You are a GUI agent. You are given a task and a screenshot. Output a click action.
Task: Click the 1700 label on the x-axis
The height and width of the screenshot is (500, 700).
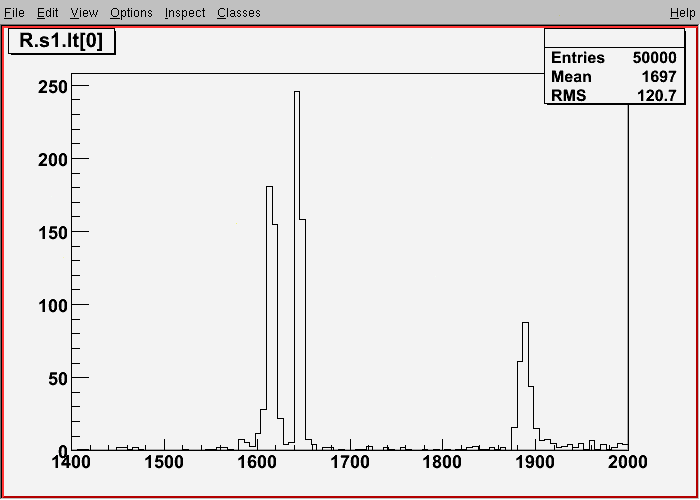click(x=350, y=462)
